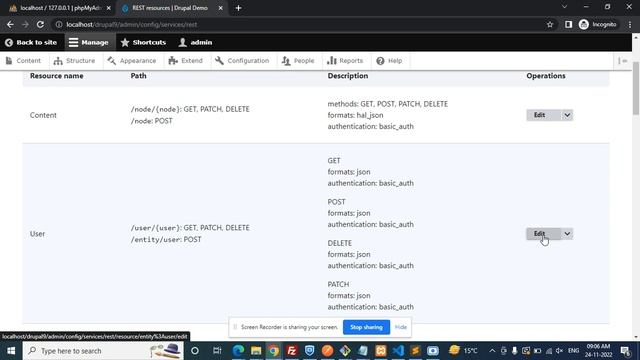Open the Help admin menu
Viewport: 640px width, 360px height.
[389, 61]
